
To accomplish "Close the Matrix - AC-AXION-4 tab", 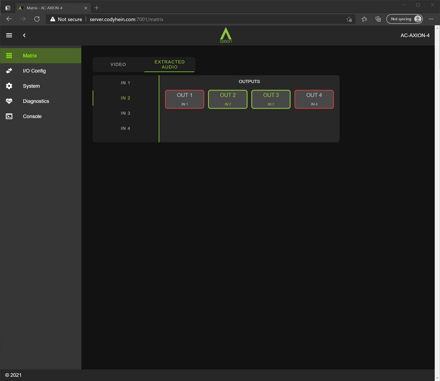I will point(86,8).
